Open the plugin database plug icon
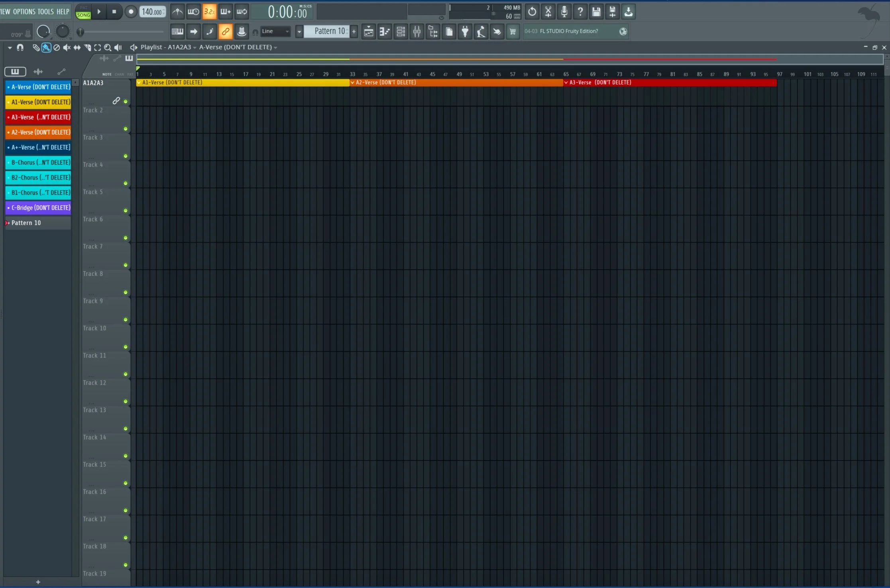Image resolution: width=890 pixels, height=588 pixels. pyautogui.click(x=465, y=31)
